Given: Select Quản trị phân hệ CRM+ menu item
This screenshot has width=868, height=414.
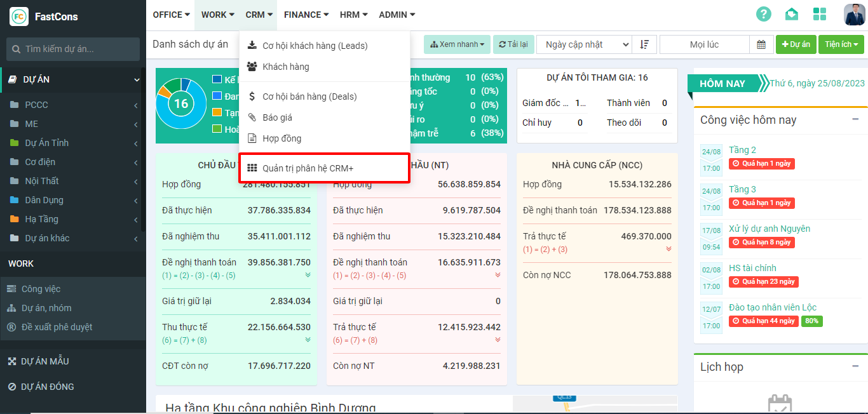Looking at the screenshot, I should click(x=308, y=168).
